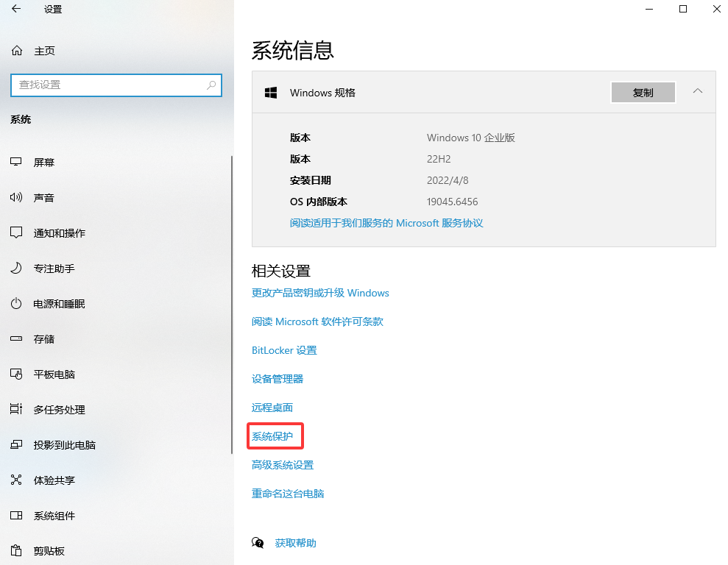Open the 系统保护 link
The height and width of the screenshot is (565, 728).
275,436
